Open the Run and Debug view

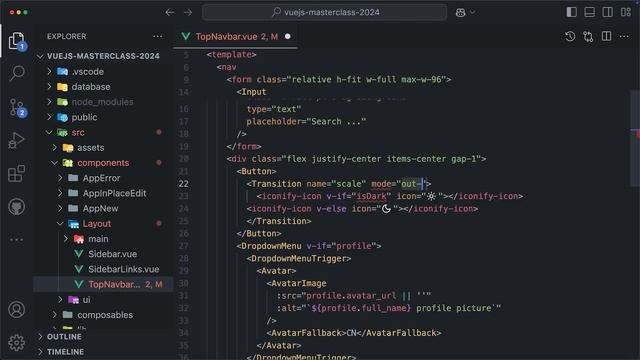16,140
